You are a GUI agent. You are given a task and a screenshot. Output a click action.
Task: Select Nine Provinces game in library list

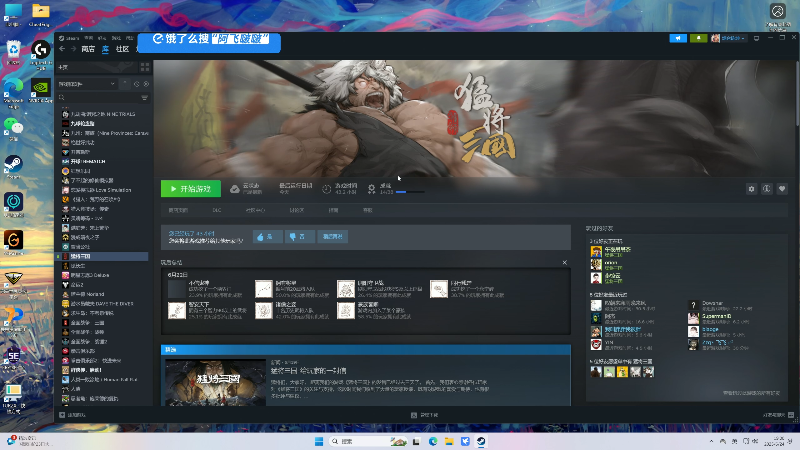pyautogui.click(x=105, y=133)
